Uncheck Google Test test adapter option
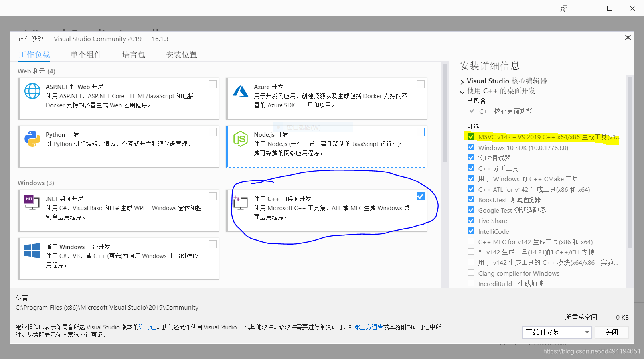Viewport: 644px width, 359px height. [x=471, y=210]
